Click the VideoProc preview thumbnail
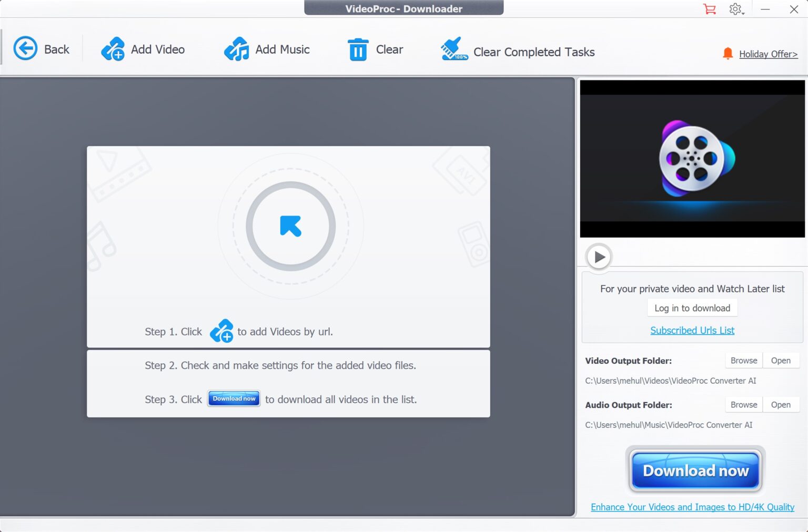 pos(692,158)
